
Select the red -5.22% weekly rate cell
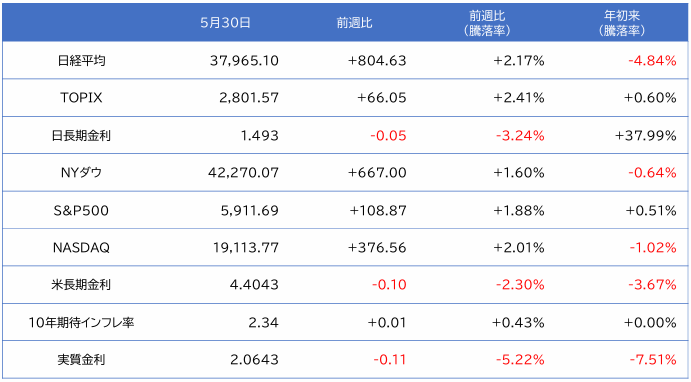pos(520,360)
